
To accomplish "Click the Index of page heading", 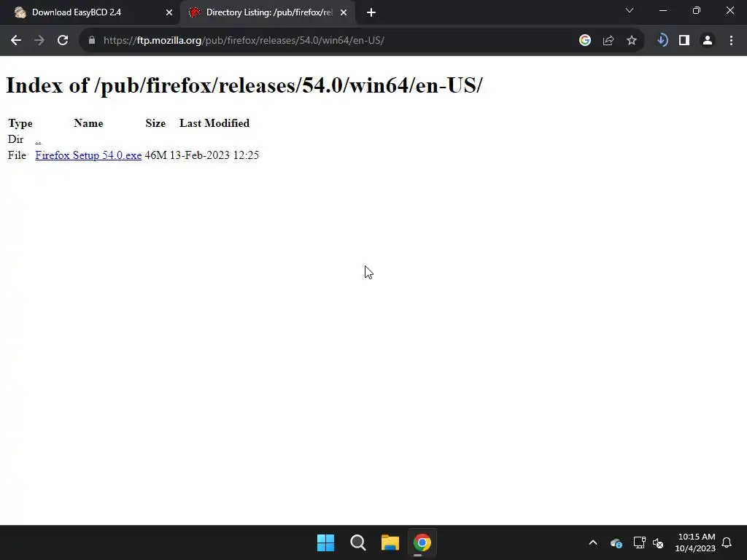I will (244, 85).
